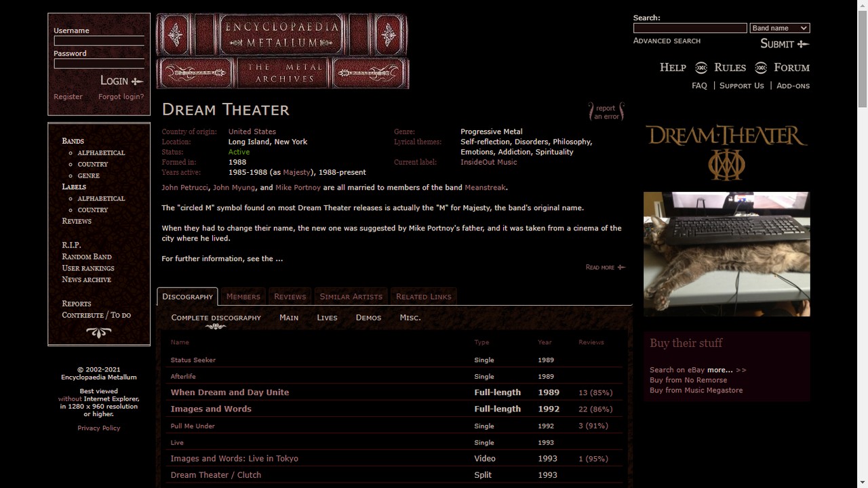Open the Register link
This screenshot has height=488, width=868.
tap(68, 97)
